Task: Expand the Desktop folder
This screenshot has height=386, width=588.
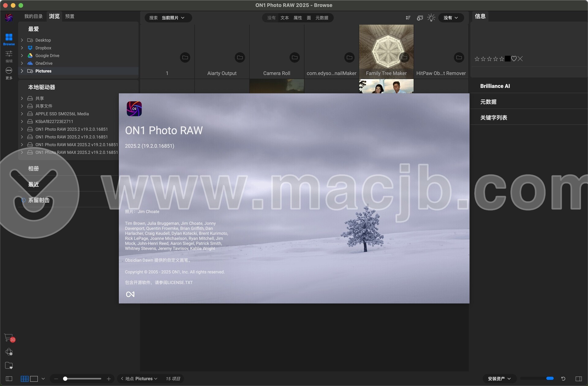Action: tap(22, 40)
